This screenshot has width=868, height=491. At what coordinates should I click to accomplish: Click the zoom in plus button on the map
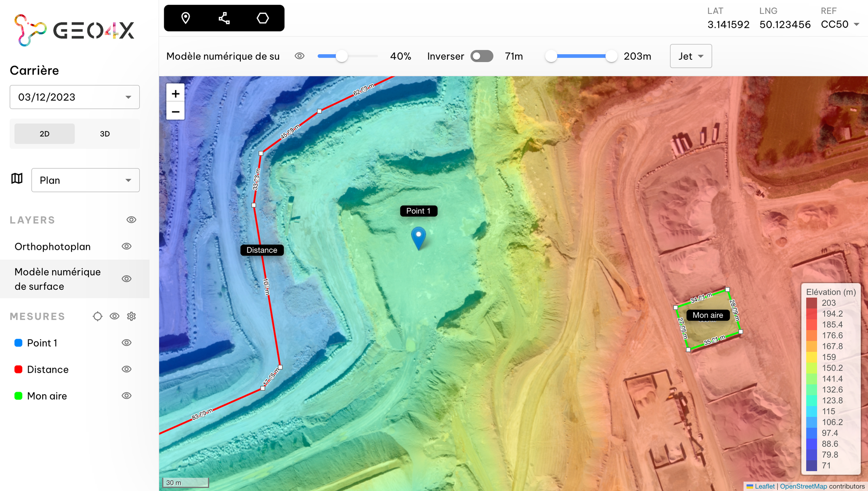pos(175,93)
